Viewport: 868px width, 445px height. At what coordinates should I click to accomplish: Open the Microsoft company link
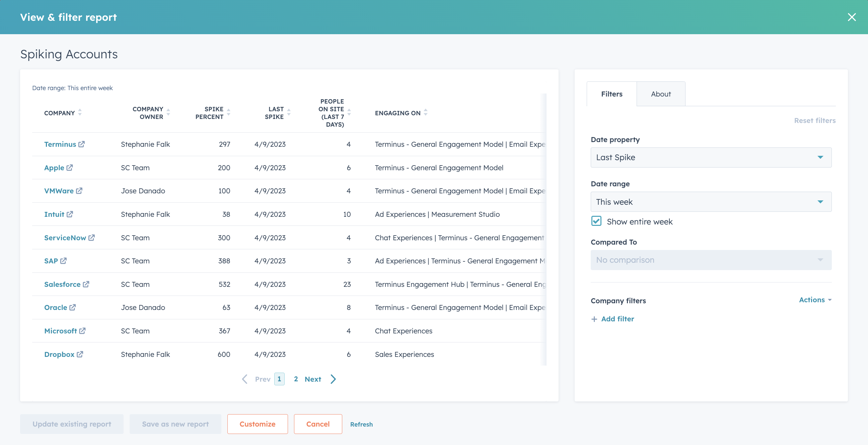click(x=61, y=331)
